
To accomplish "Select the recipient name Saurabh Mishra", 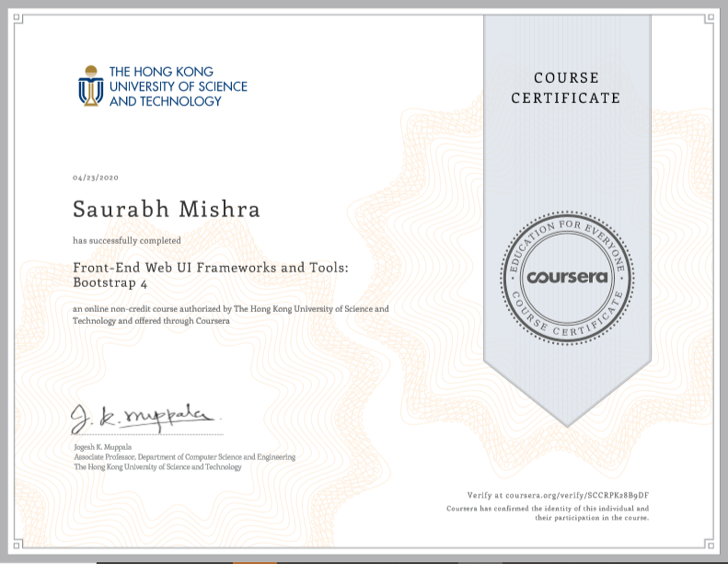I will pos(167,209).
